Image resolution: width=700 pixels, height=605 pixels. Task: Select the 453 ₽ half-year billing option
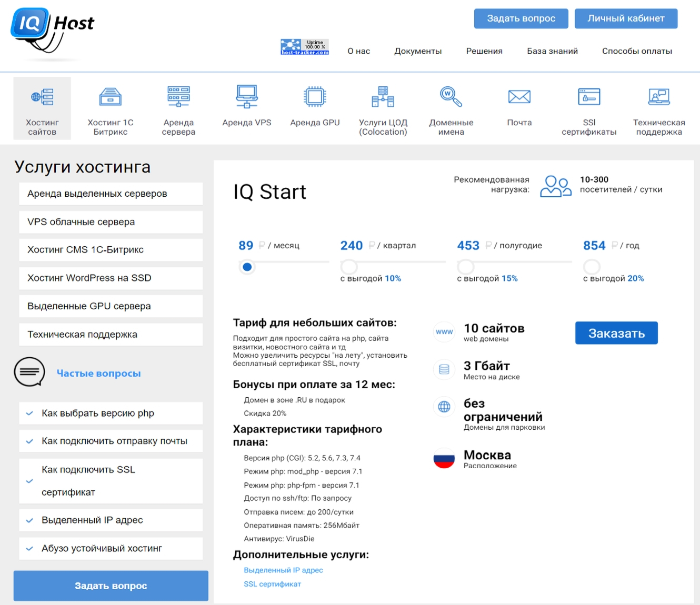466,267
